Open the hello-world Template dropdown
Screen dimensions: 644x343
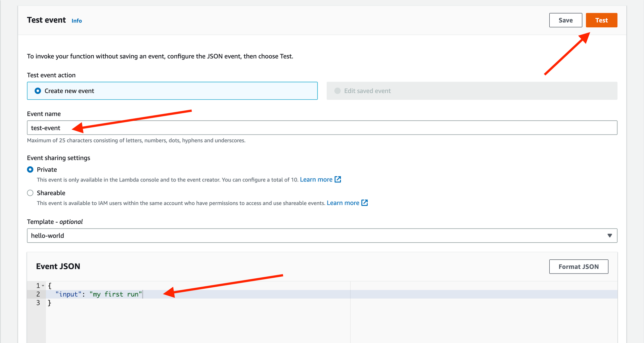(322, 236)
